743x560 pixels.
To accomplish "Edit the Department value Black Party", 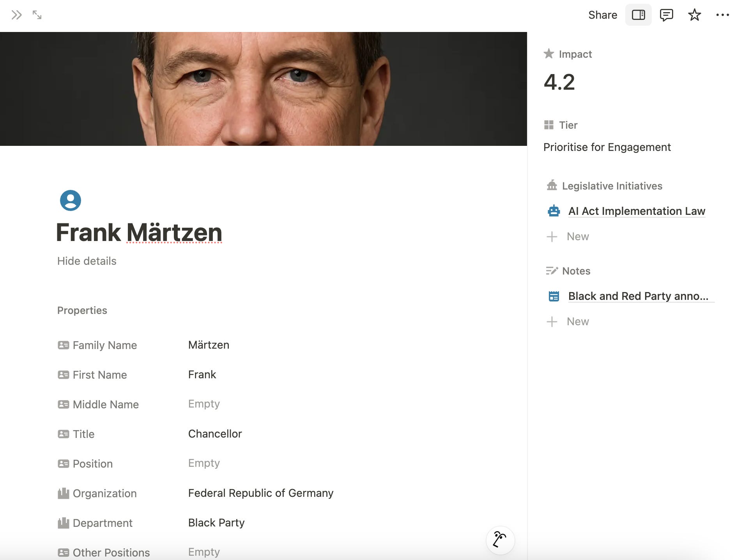I will point(216,523).
